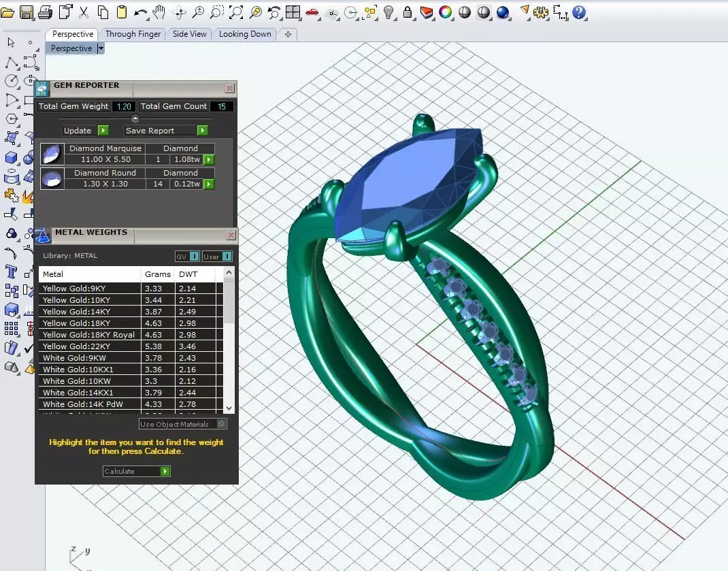Open help with the question mark icon
Screen dimensions: 728x571
(579, 12)
